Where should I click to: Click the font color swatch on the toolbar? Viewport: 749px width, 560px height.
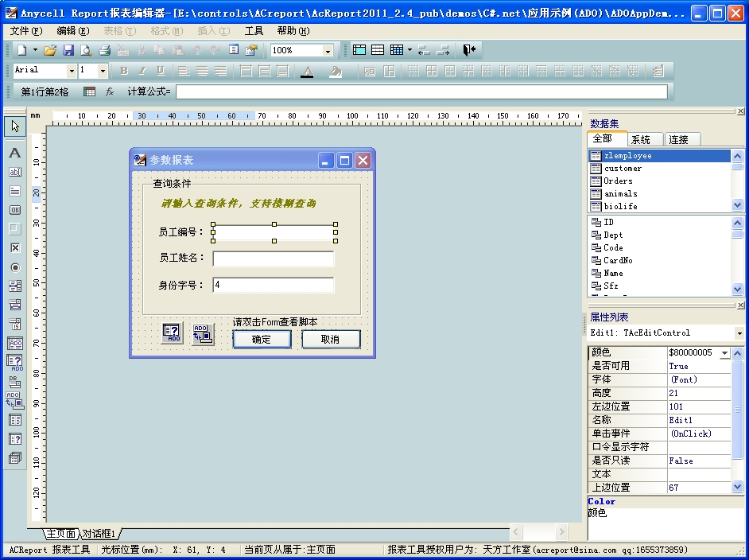click(308, 70)
